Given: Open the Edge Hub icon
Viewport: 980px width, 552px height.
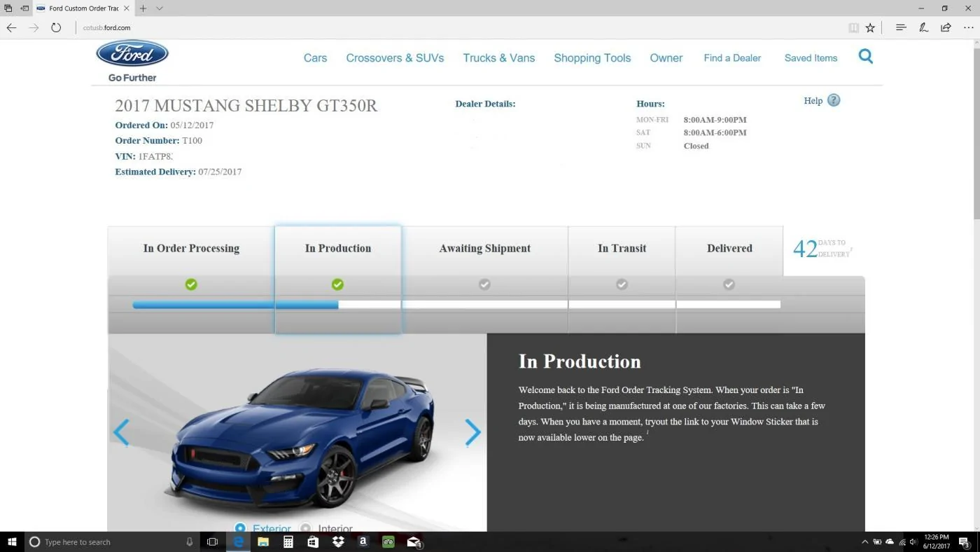Looking at the screenshot, I should point(901,27).
